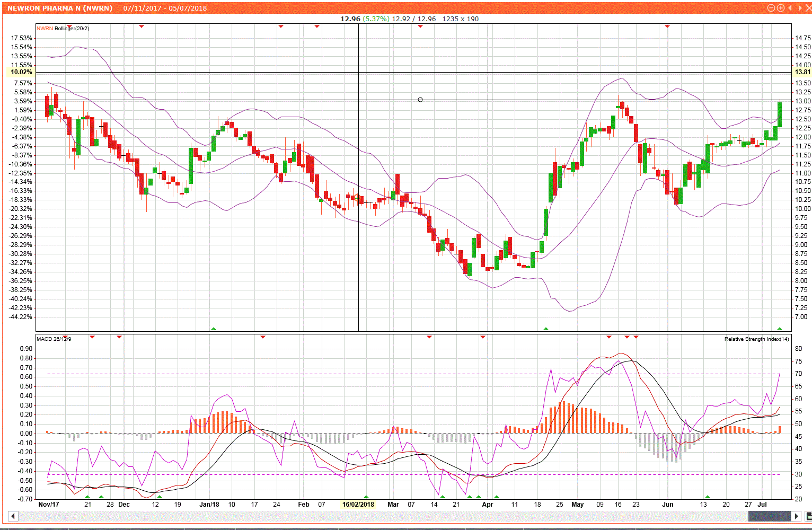
Task: Click the right scroll arrow of the time scrollbar
Action: (796, 516)
